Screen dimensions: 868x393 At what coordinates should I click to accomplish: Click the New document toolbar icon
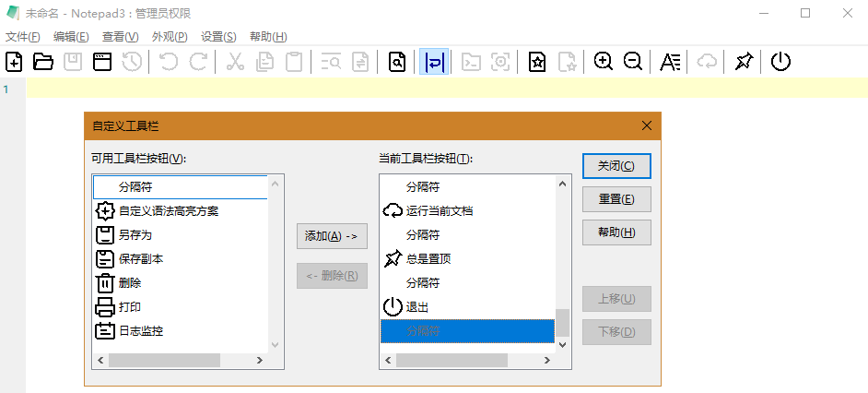click(14, 62)
